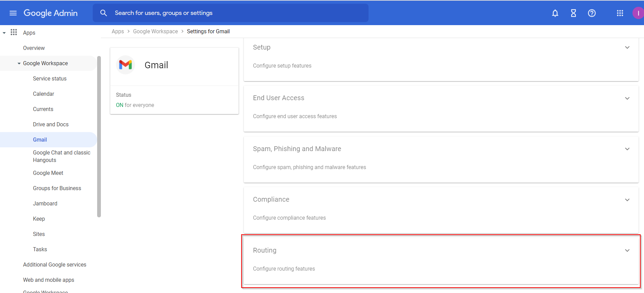Open the Google apps grid launcher
The image size is (644, 293).
[620, 13]
